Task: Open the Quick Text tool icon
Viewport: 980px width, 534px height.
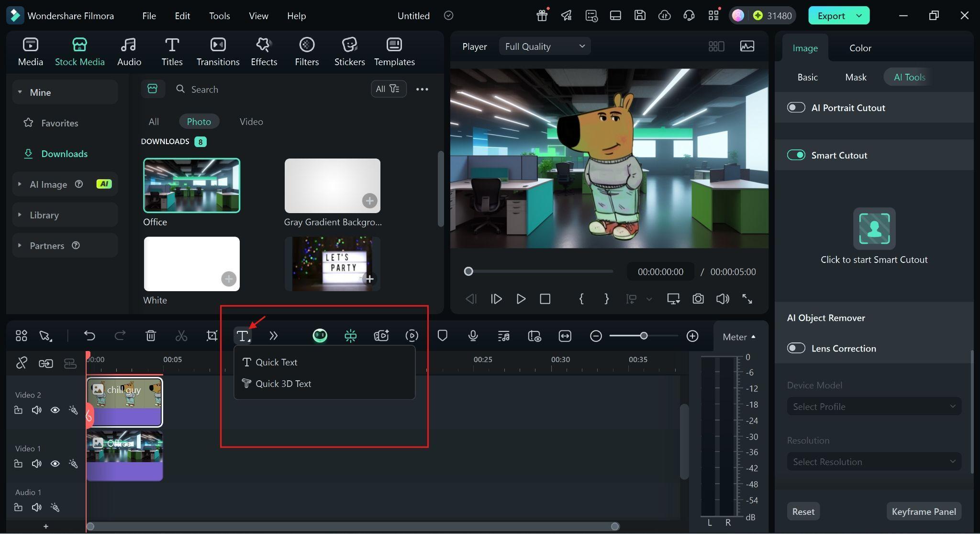Action: tap(243, 336)
